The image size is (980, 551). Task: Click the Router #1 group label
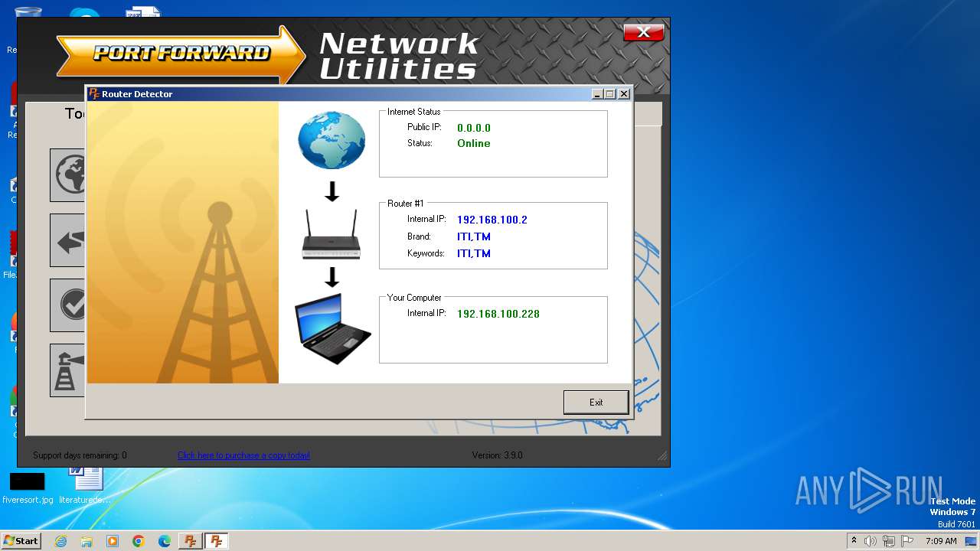[405, 204]
